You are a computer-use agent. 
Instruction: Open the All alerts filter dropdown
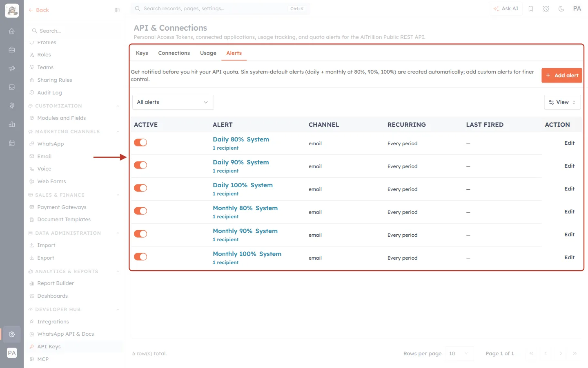173,102
